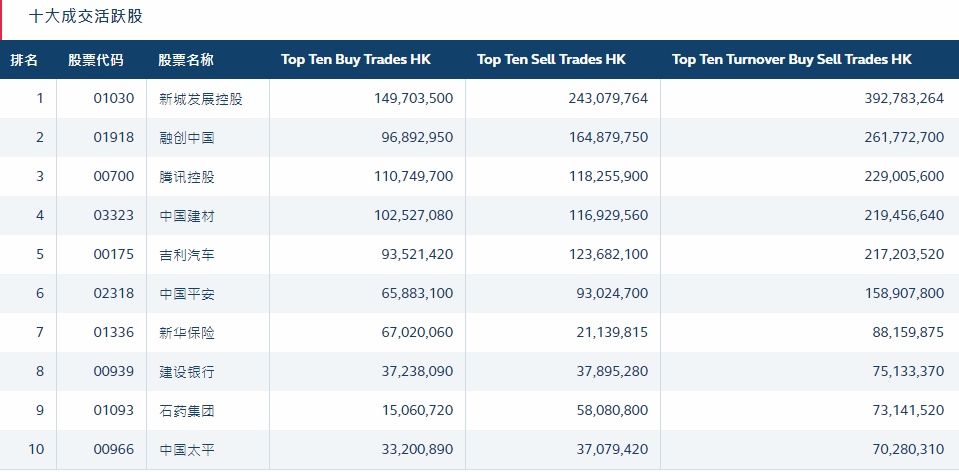Click the 股票名称 column header
Image resolution: width=959 pixels, height=472 pixels.
(x=185, y=60)
